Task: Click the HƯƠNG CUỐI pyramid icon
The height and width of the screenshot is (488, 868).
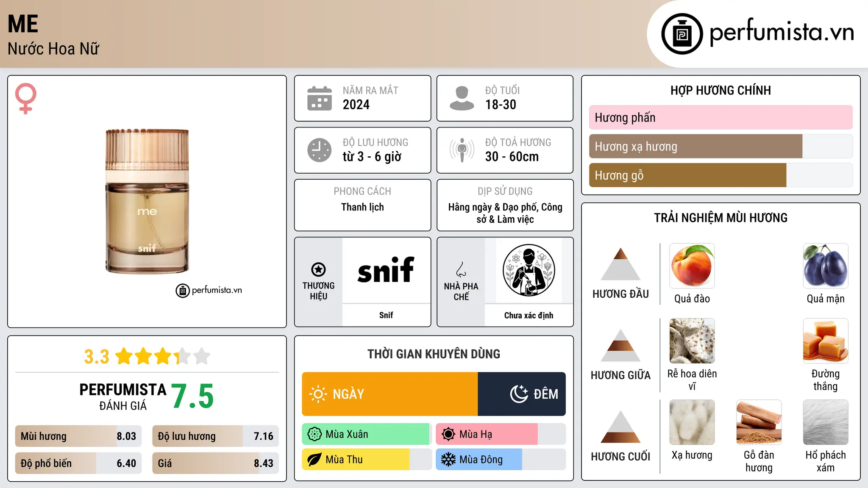Action: pos(620,427)
